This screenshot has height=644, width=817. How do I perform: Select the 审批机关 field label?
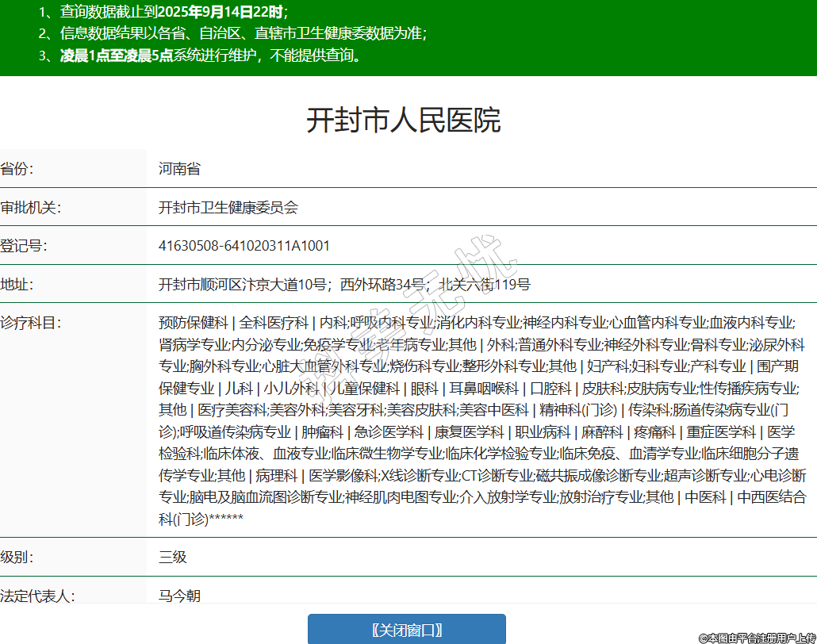31,208
